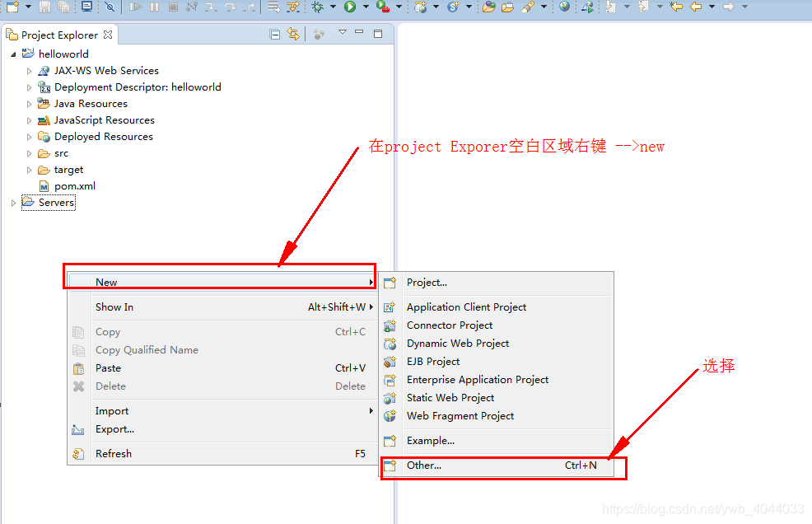The width and height of the screenshot is (812, 524).
Task: Click the Debug bug icon
Action: point(317,7)
